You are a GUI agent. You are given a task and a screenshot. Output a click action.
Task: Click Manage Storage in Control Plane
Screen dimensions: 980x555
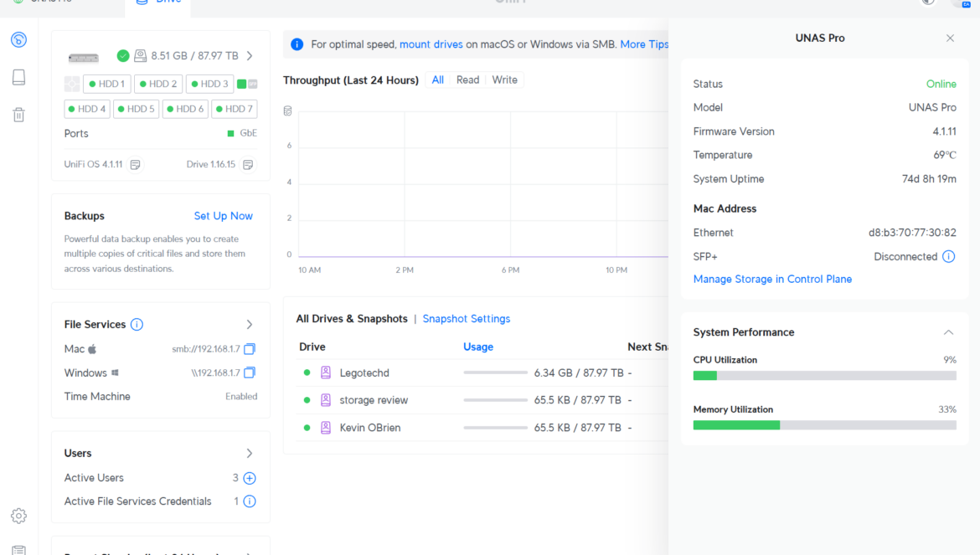[772, 279]
